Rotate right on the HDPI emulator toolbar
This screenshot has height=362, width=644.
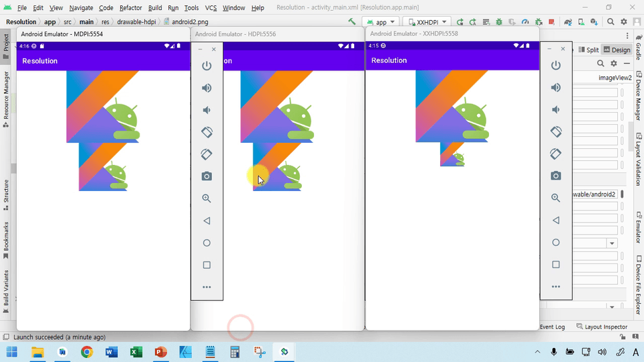[207, 154]
